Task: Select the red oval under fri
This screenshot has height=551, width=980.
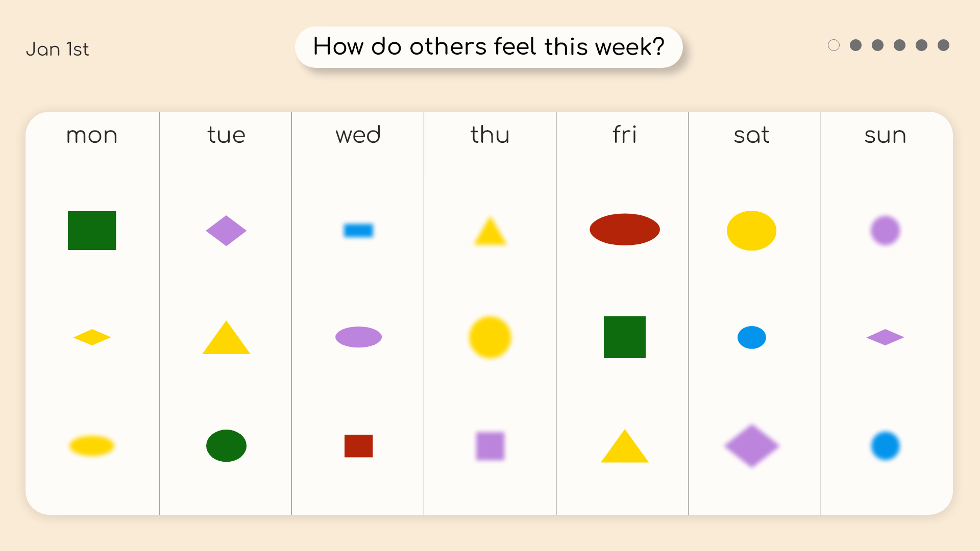Action: 625,230
